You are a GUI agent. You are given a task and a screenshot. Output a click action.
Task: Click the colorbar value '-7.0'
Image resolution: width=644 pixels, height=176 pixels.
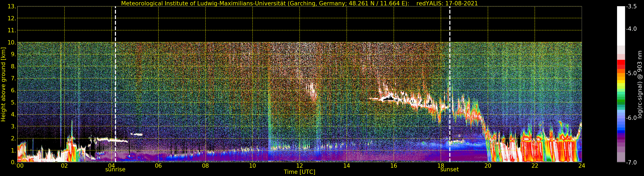click(x=631, y=162)
